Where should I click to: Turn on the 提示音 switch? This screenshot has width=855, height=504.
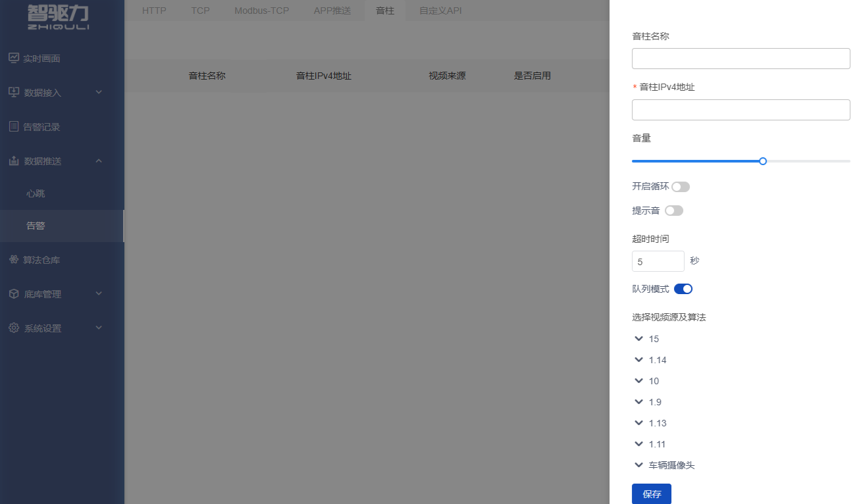(674, 211)
